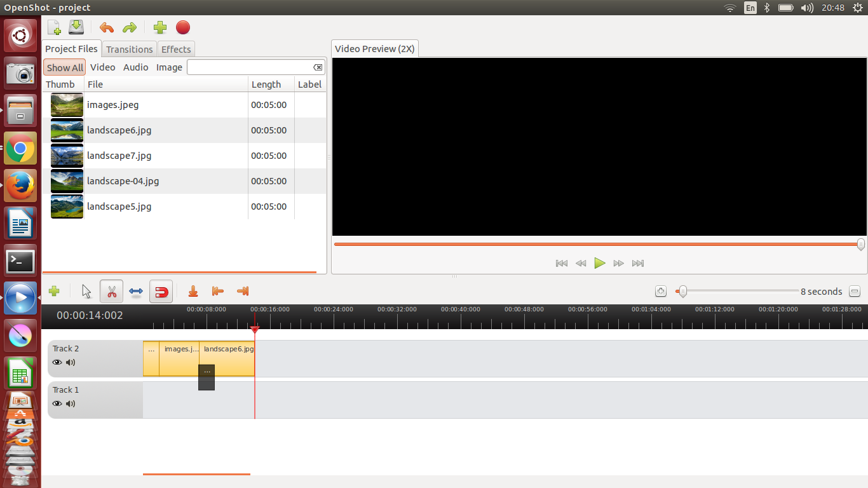Screen dimensions: 868x488
Task: Jump to the previous marker
Action: 217,291
